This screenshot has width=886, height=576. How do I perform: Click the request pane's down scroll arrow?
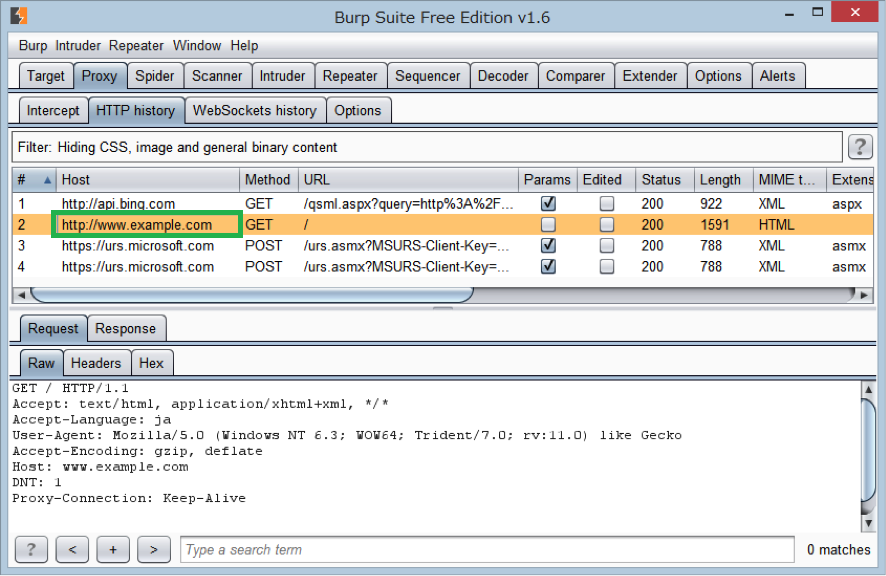pos(868,523)
